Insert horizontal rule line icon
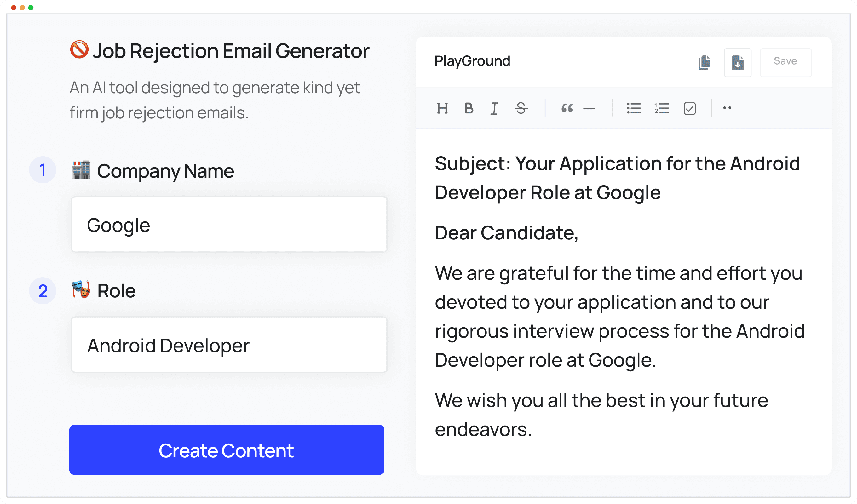Viewport: 857px width, 504px height. click(x=590, y=109)
